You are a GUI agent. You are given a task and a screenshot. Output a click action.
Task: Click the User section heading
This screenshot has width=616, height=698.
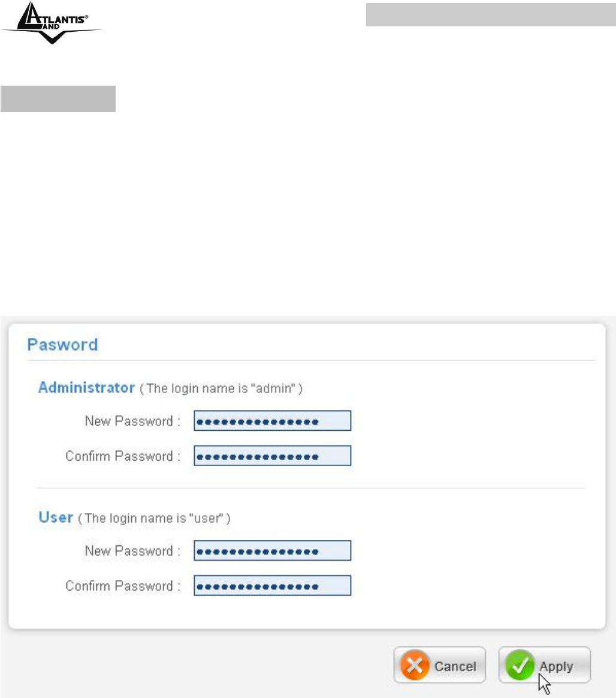point(56,517)
